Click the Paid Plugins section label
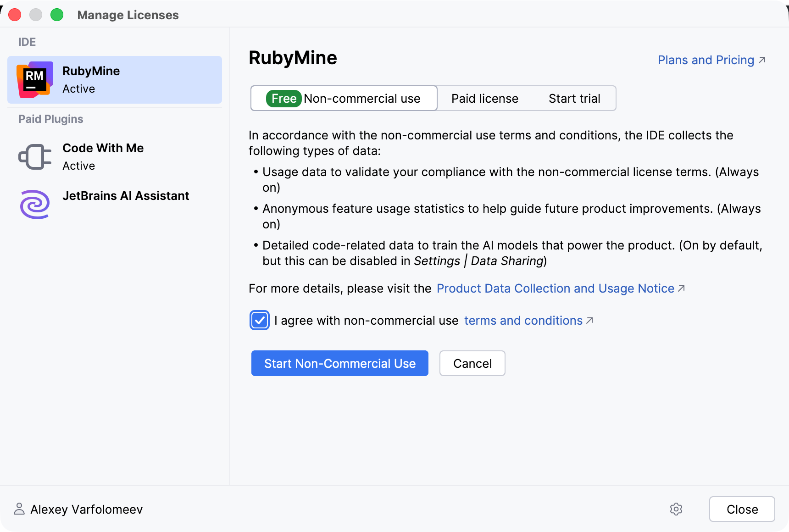Screen dimensions: 789x532 point(51,119)
